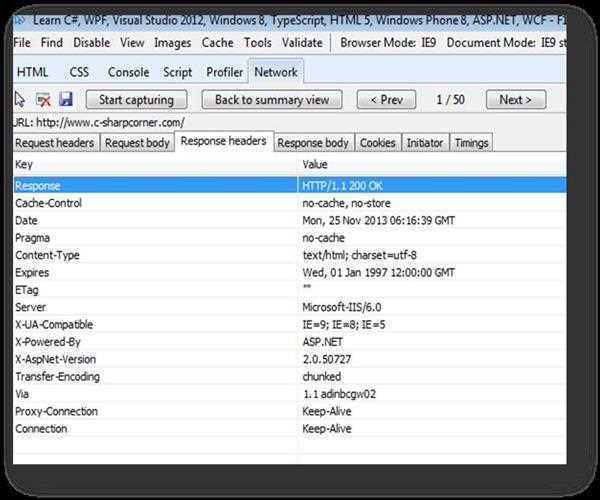Screen dimensions: 600x500
Task: Open the Cookies tab
Action: 377,143
